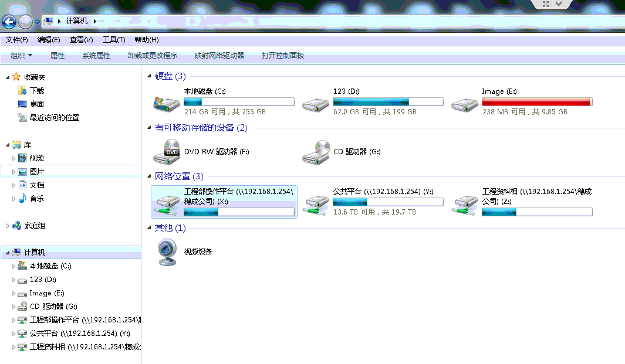This screenshot has height=364, width=625.
Task: Open the 组织 dropdown in the toolbar
Action: point(21,56)
